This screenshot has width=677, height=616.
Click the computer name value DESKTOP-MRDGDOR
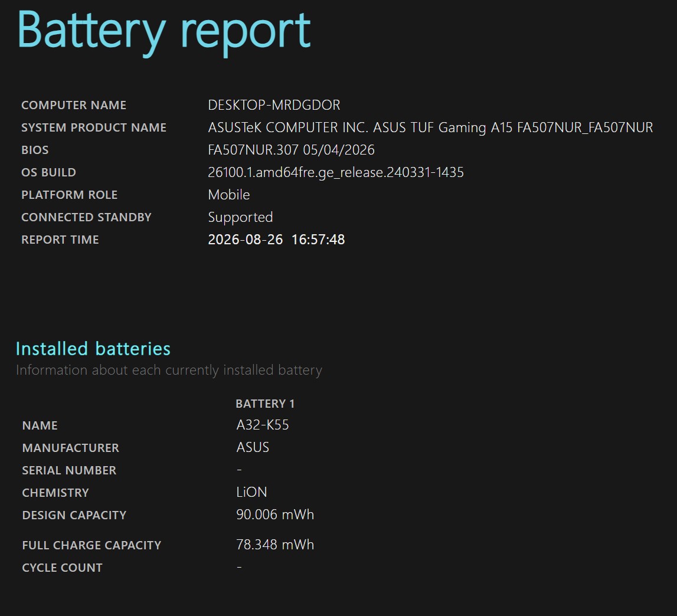coord(274,105)
